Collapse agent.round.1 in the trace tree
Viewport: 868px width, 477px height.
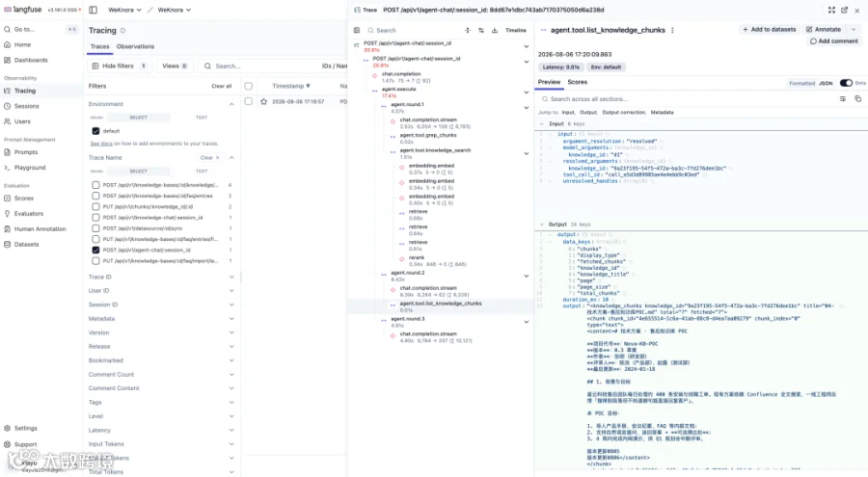(527, 107)
